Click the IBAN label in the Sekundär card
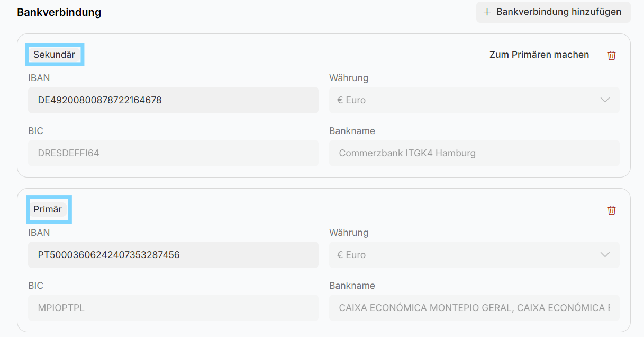 (x=39, y=78)
